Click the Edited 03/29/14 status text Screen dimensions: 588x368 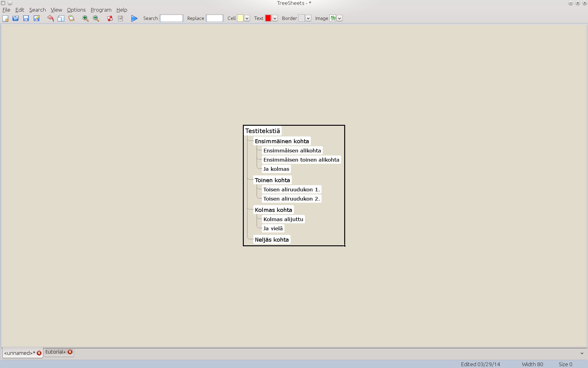[480, 364]
